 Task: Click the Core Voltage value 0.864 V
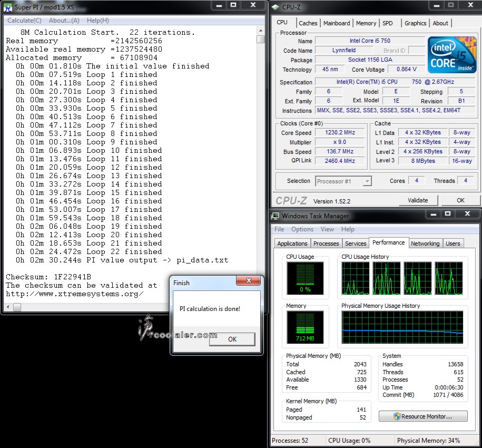tap(406, 69)
